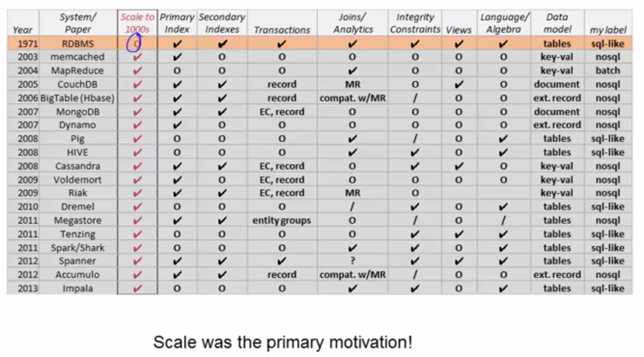This screenshot has height=357, width=644.
Task: Select the Data model column header
Action: point(557,23)
